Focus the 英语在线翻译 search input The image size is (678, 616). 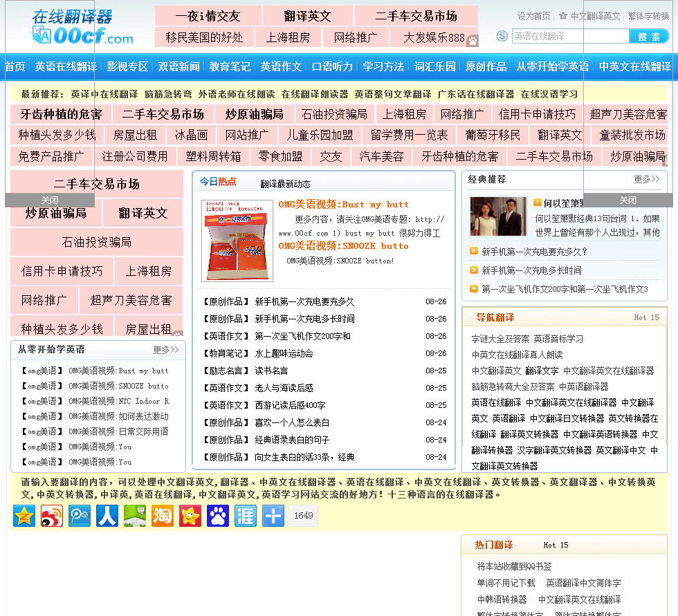tap(570, 36)
